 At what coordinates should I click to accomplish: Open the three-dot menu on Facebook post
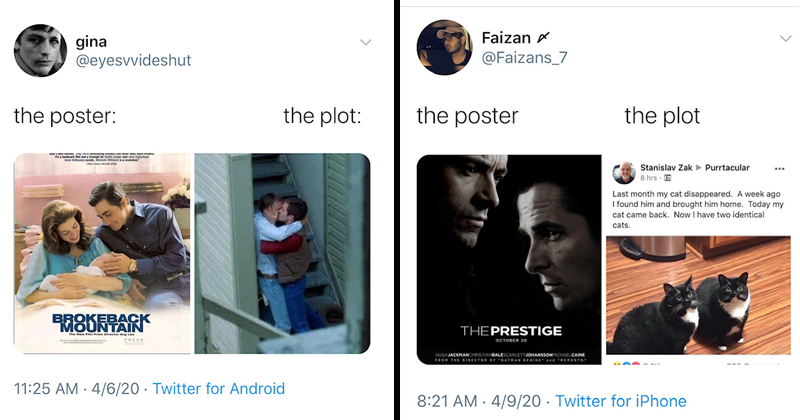tap(780, 168)
